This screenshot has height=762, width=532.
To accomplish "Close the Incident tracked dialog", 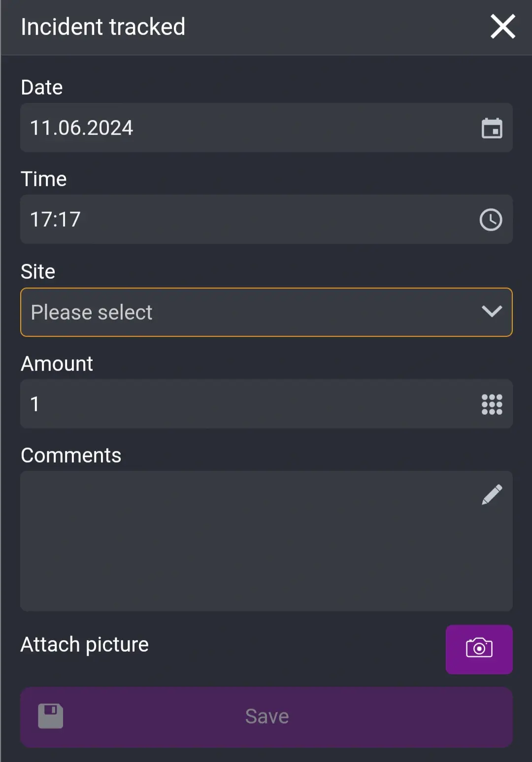I will pos(502,27).
